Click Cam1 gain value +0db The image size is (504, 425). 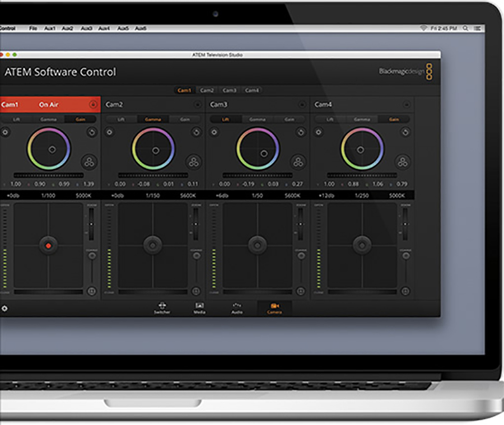tap(13, 195)
